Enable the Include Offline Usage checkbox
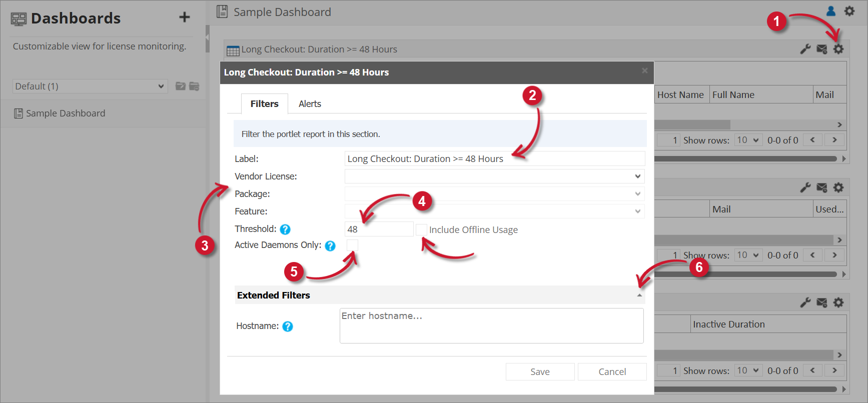This screenshot has height=403, width=868. click(x=422, y=229)
